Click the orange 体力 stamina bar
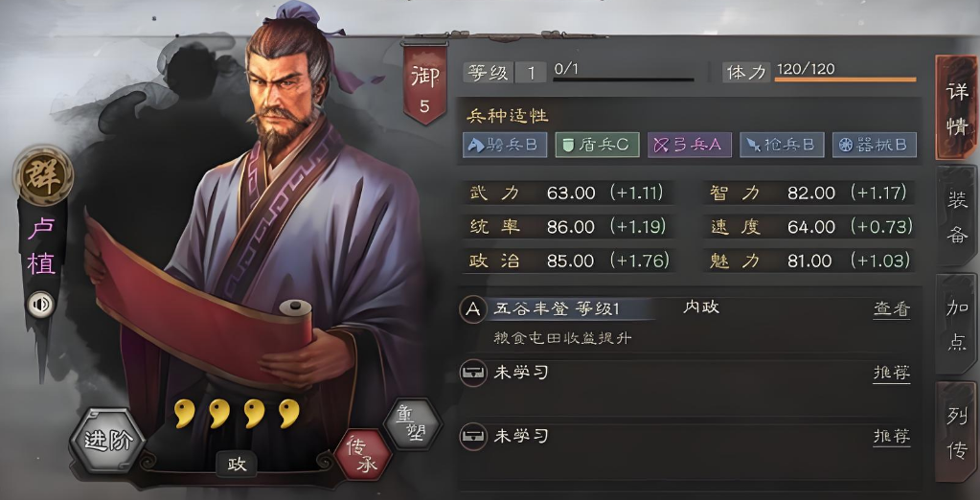 pyautogui.click(x=845, y=80)
